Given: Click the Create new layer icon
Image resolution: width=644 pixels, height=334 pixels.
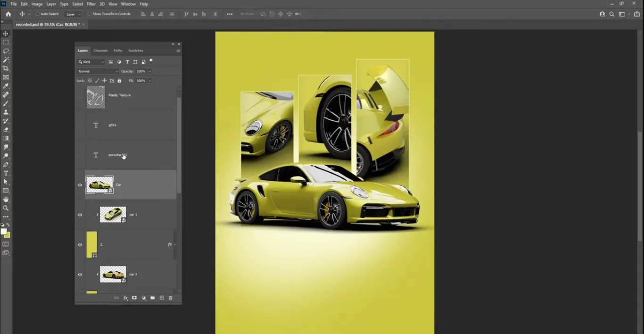Looking at the screenshot, I should point(161,298).
